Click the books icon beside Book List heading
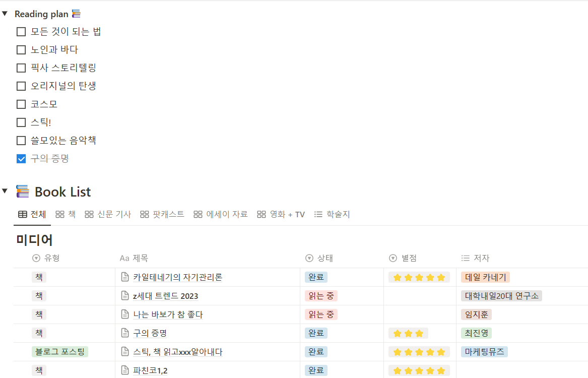Screen dimensions: 588x378 23,192
